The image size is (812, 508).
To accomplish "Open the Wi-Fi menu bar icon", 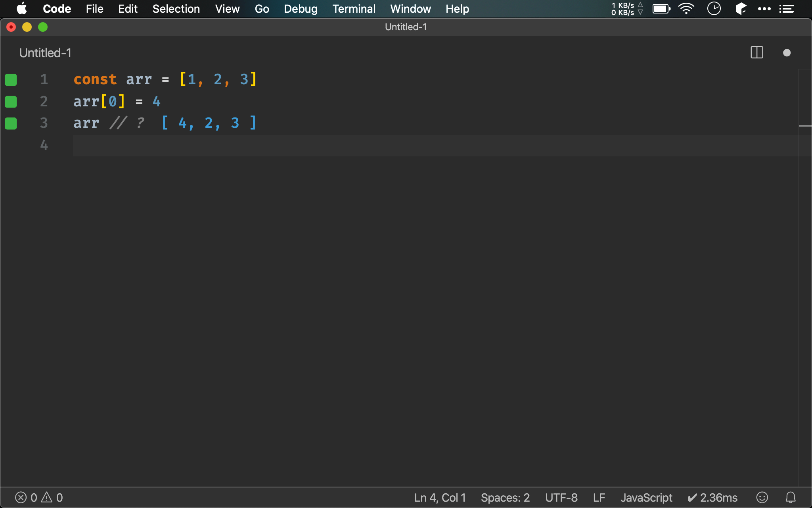I will (x=686, y=9).
